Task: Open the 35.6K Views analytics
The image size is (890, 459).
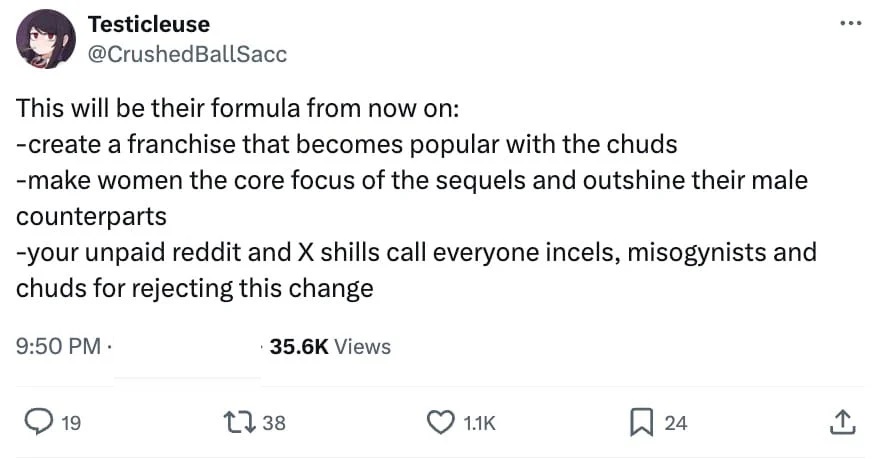Action: [330, 347]
